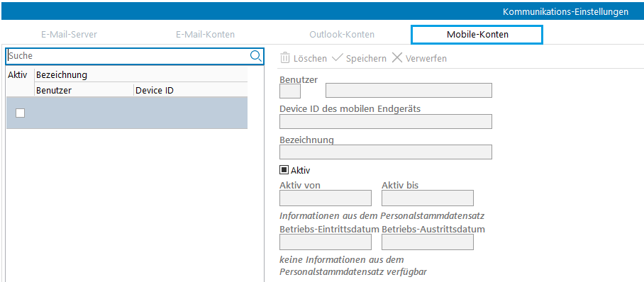Click the Betriebs-Eintrittsdatum field

click(326, 242)
